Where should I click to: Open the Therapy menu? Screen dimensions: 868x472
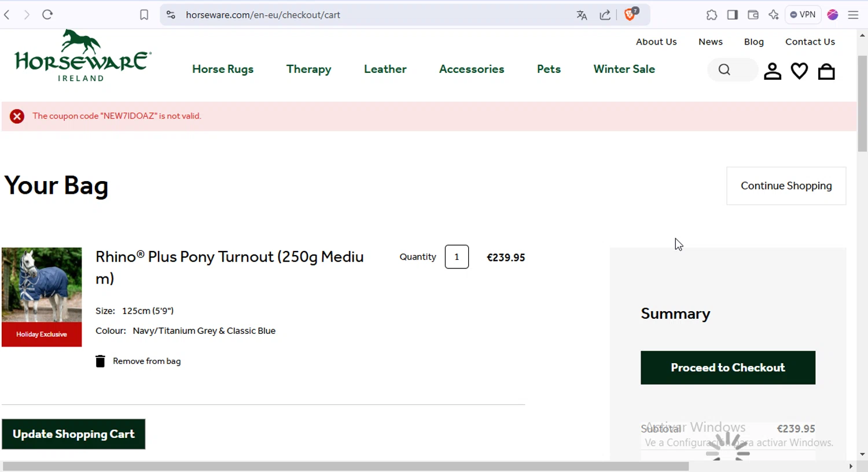pos(309,69)
